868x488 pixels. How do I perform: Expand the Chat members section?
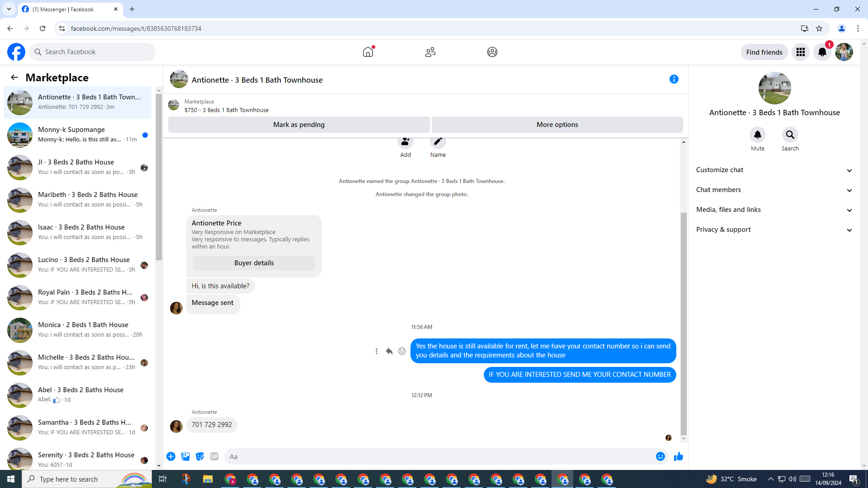pos(774,190)
